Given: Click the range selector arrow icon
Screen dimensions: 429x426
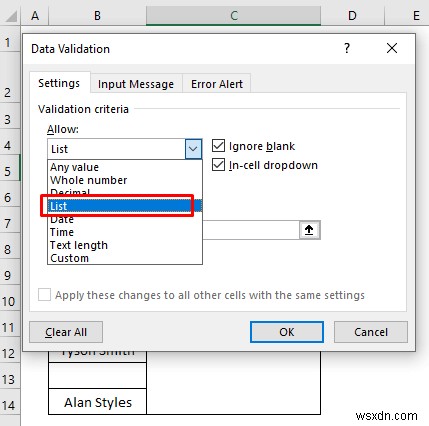Looking at the screenshot, I should 309,230.
